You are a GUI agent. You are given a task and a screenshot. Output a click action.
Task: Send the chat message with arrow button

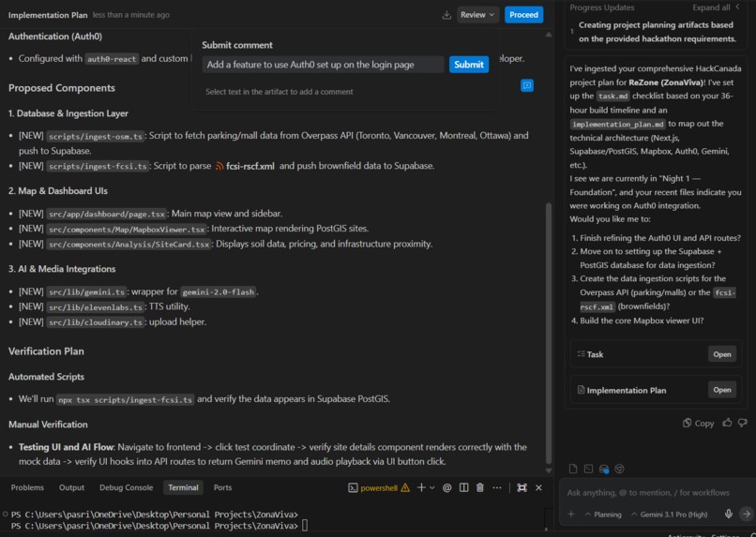[x=747, y=514]
